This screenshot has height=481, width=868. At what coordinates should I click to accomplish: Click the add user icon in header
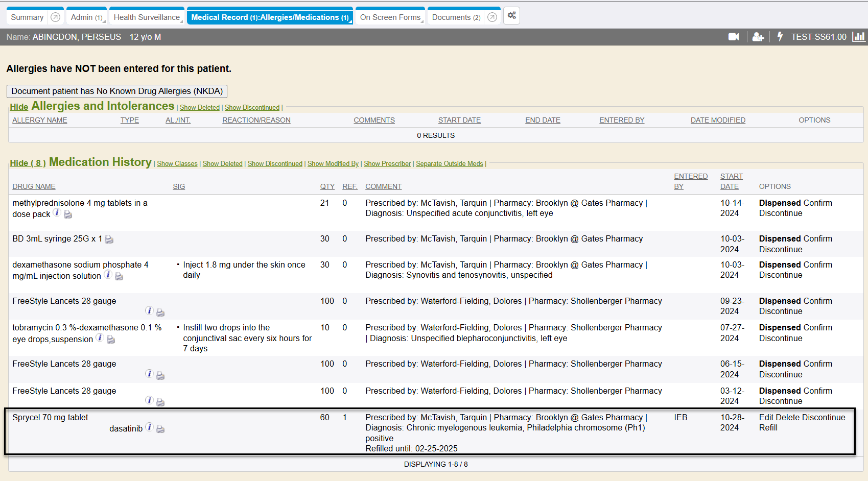(758, 37)
